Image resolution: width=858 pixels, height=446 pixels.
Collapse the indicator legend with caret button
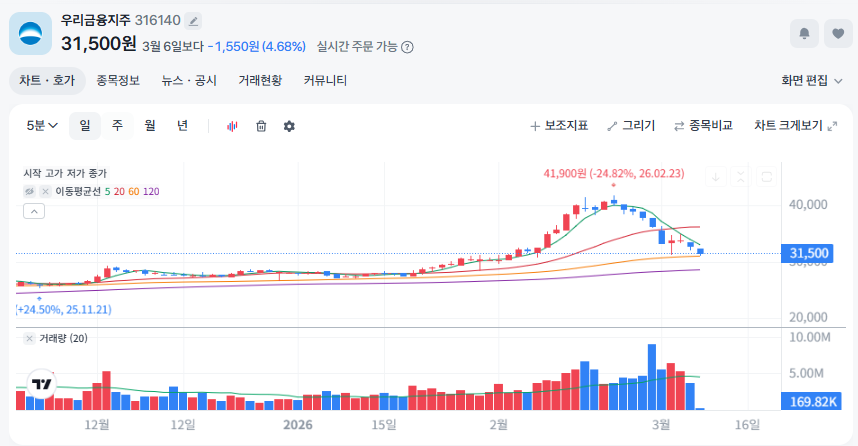(x=34, y=211)
